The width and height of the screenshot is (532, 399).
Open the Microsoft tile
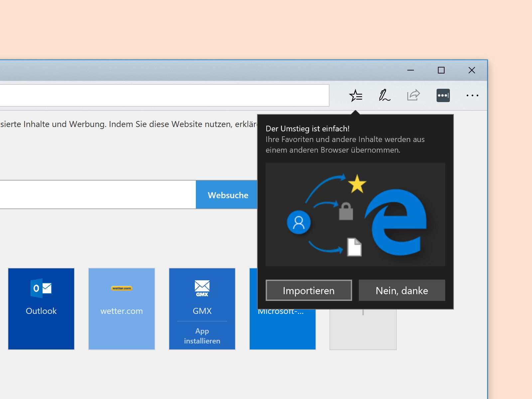[282, 329]
